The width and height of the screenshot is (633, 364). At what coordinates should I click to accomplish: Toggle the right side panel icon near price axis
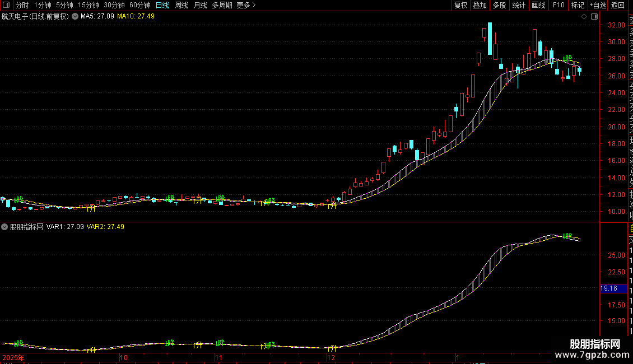coord(594,17)
